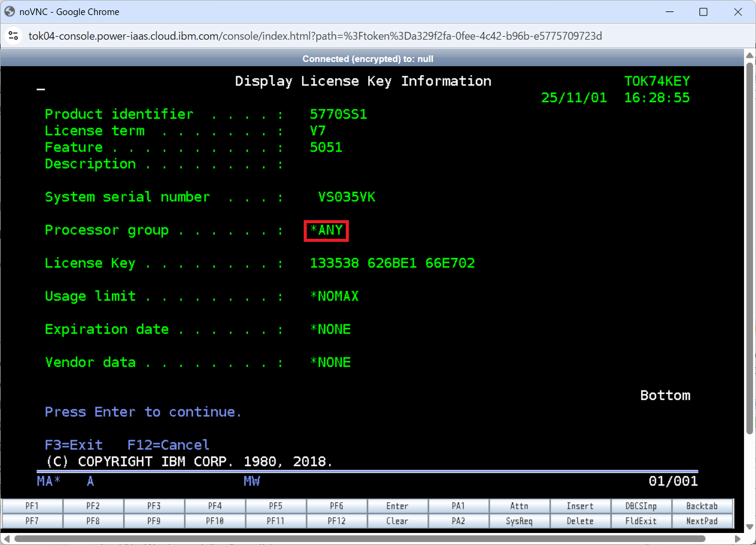Screen dimensions: 756x545
Task: Click the SysReq key button
Action: click(x=520, y=521)
